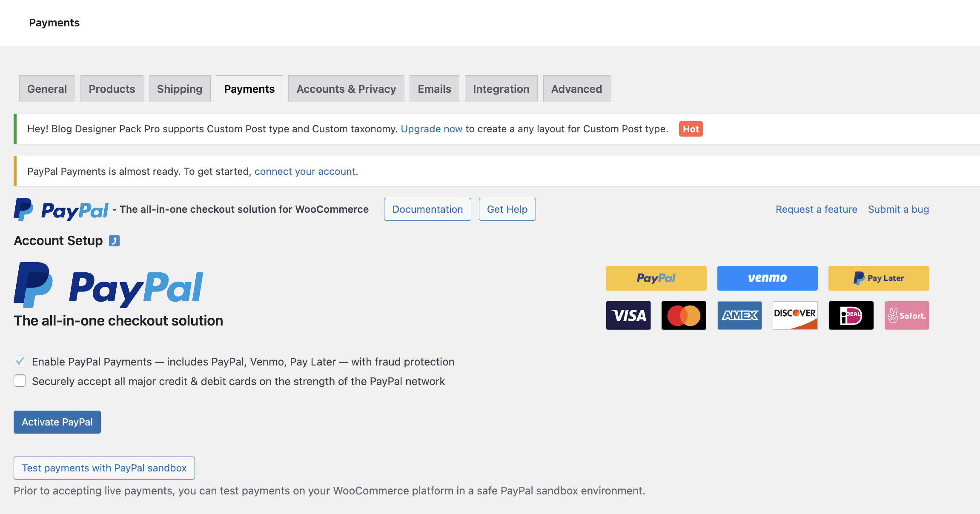The image size is (980, 514).
Task: Click the Visa card icon
Action: 628,315
